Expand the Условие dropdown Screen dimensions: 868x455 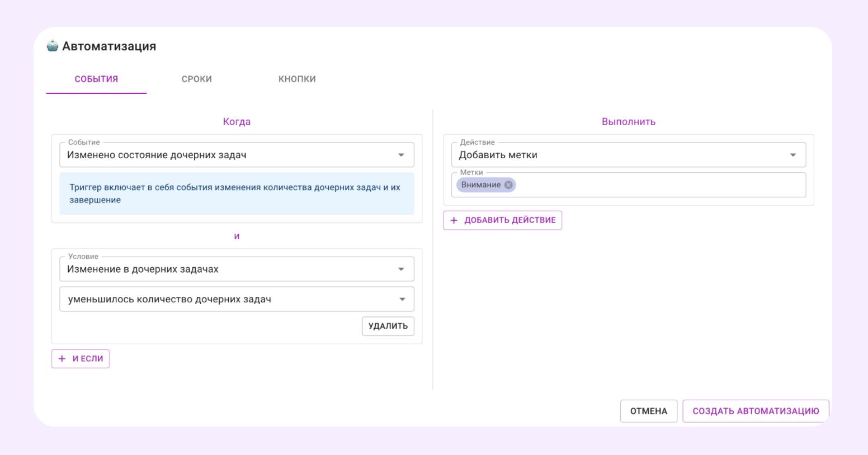coord(237,269)
